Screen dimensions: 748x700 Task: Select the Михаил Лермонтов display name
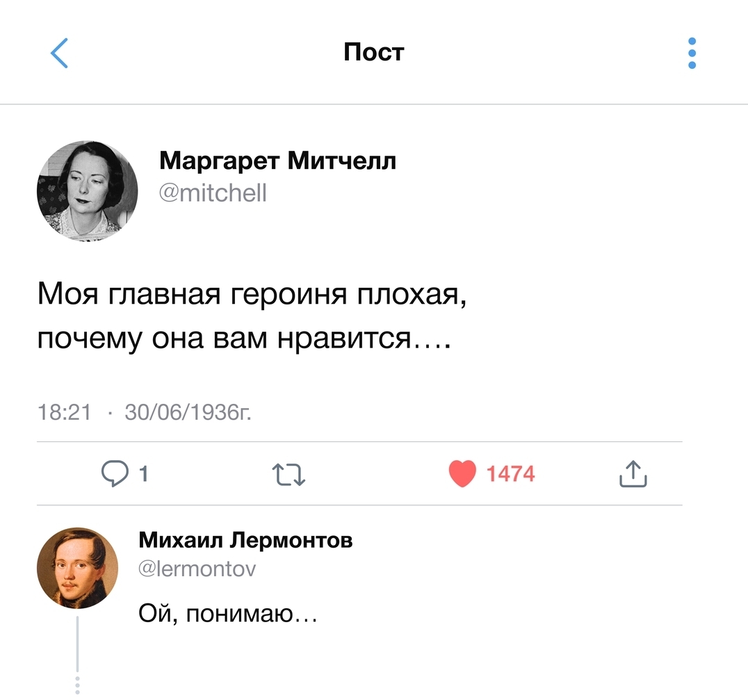(245, 539)
